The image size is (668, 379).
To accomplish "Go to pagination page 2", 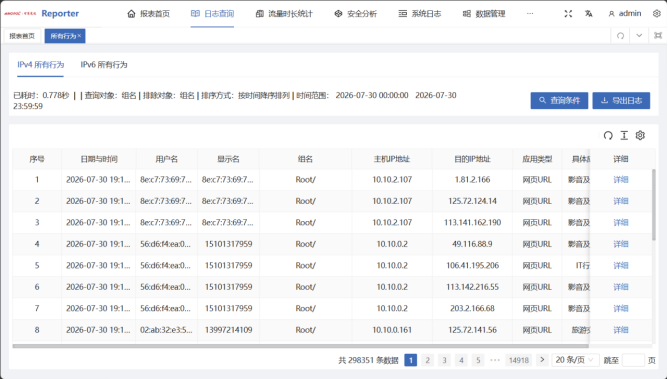I will coord(428,360).
